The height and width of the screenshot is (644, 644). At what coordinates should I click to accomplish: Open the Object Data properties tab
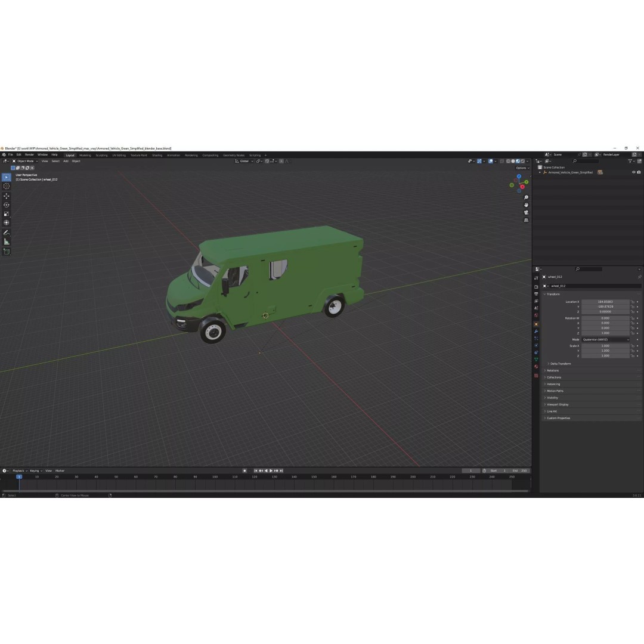(536, 360)
